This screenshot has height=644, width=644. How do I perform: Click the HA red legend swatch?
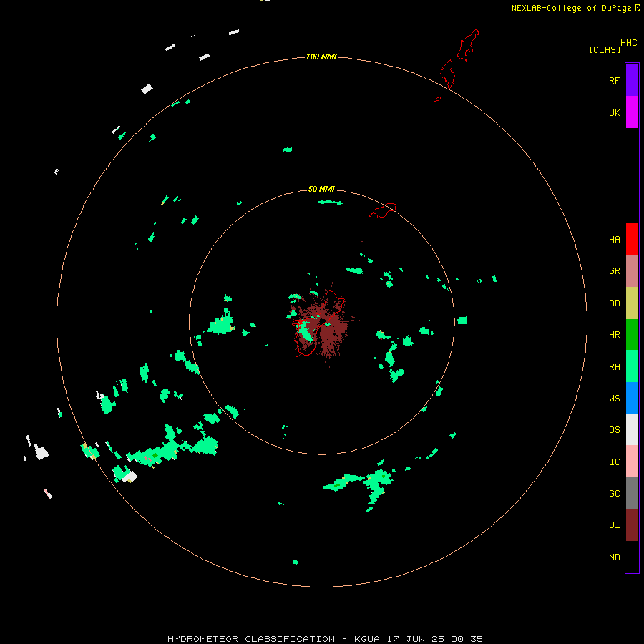coord(632,239)
